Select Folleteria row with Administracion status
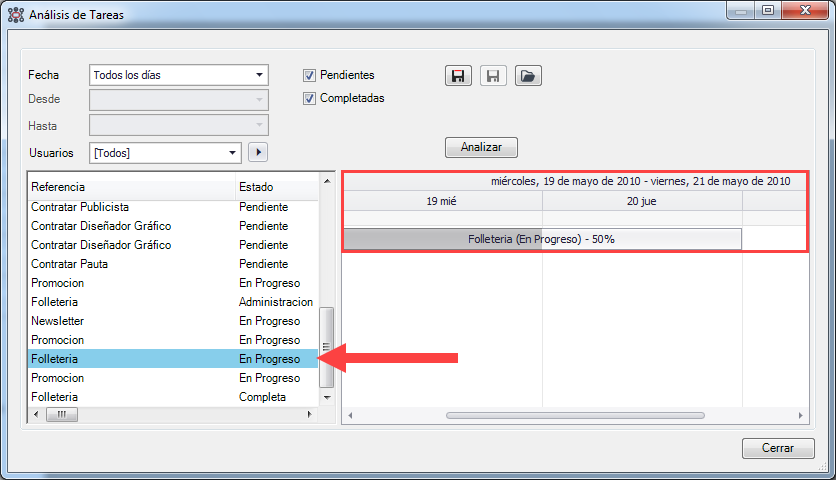This screenshot has height=480, width=836. pyautogui.click(x=173, y=302)
